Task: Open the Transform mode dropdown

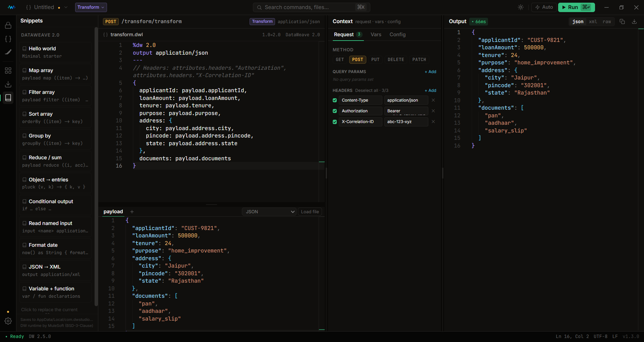Action: (91, 7)
